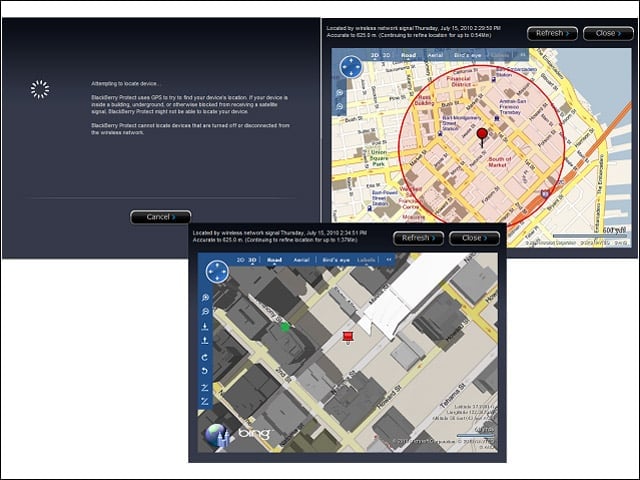Viewport: 640px width, 480px height.
Task: Toggle Labels in 3D map toolbar
Action: 366,260
